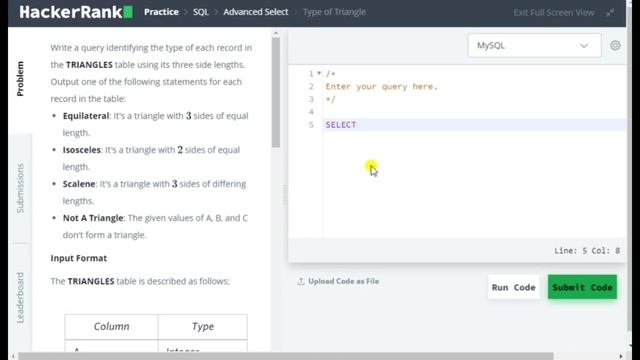Go to Advanced Select breadcrumb
Image resolution: width=640 pixels, height=360 pixels.
tap(256, 12)
